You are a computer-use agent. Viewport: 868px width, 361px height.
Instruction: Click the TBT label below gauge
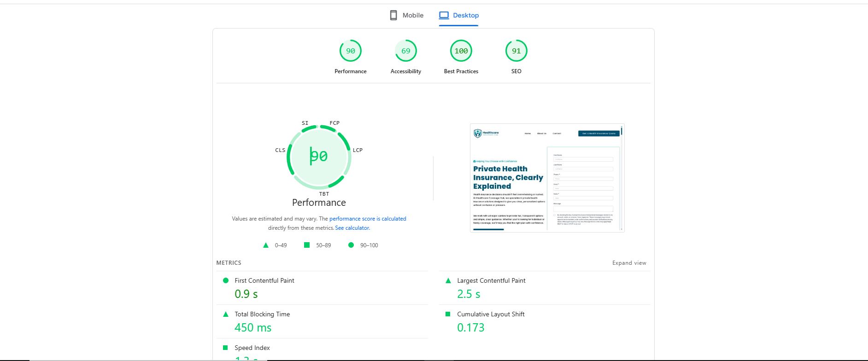pos(324,194)
